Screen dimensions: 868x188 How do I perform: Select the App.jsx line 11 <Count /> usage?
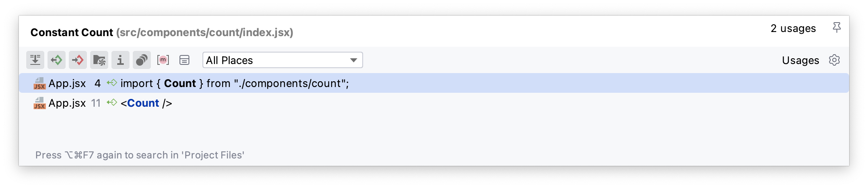(x=146, y=103)
